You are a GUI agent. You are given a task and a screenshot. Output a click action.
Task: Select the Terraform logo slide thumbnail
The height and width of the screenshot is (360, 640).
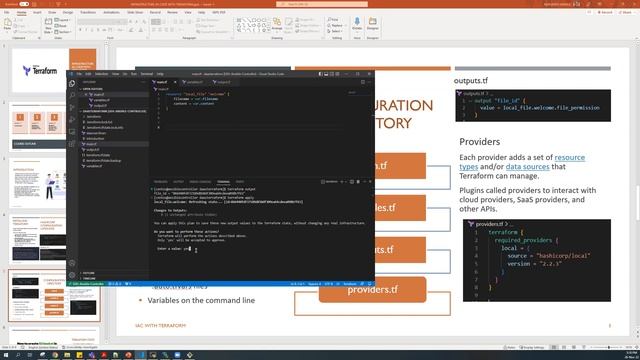pyautogui.click(x=54, y=70)
